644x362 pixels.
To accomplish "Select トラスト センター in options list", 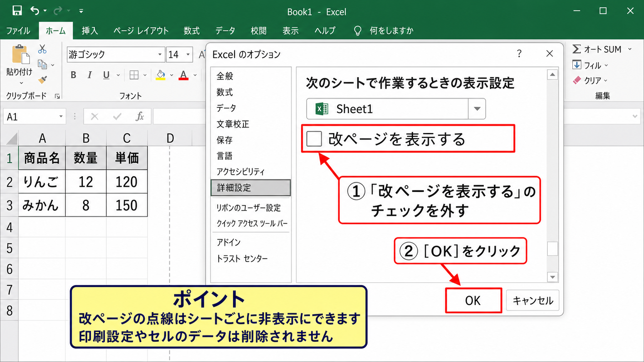I will pos(242,259).
